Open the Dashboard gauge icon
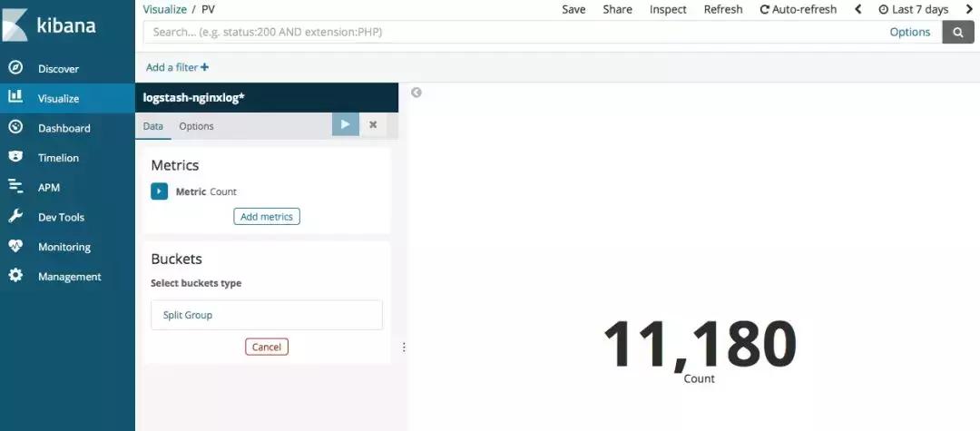 [15, 127]
